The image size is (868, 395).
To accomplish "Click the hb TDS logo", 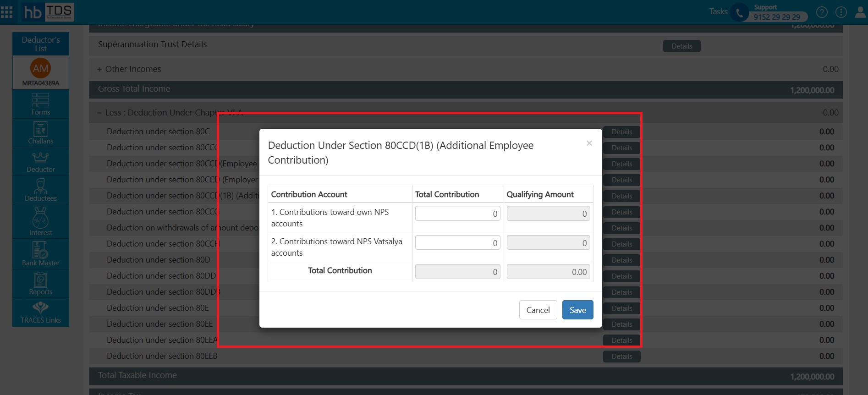I will (x=48, y=12).
